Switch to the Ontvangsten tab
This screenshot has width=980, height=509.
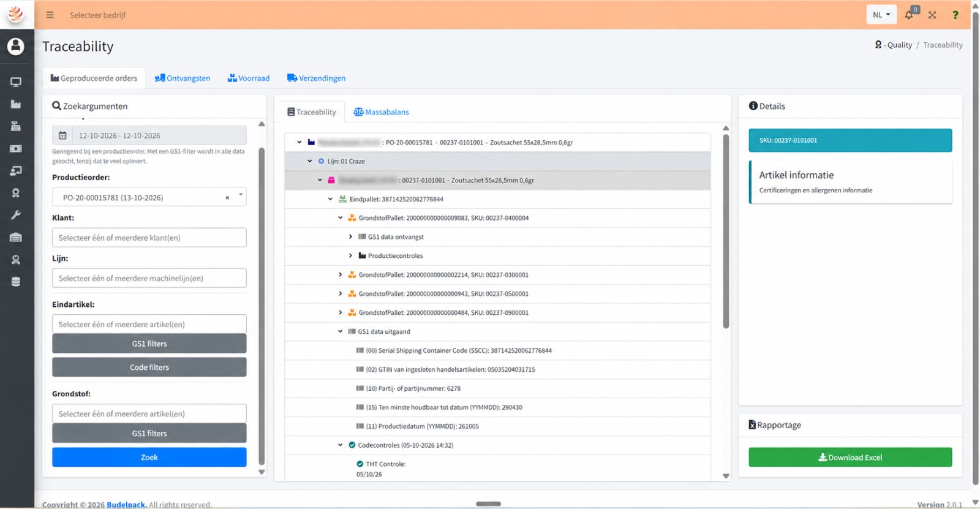pyautogui.click(x=183, y=78)
